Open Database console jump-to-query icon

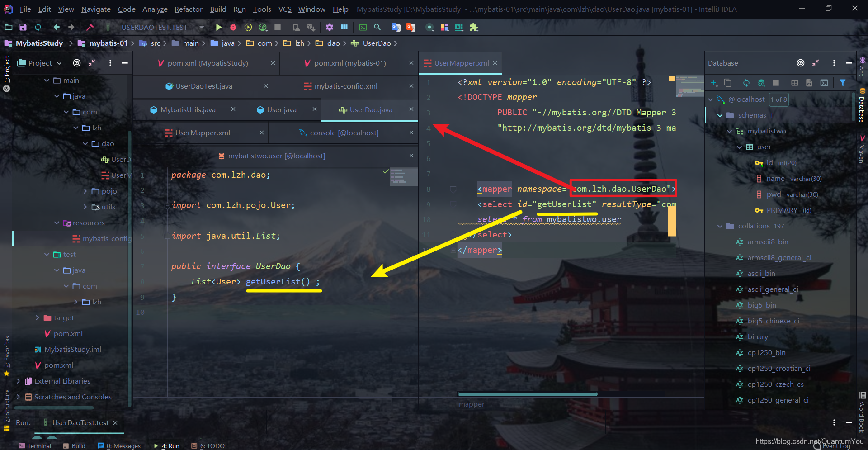click(824, 83)
